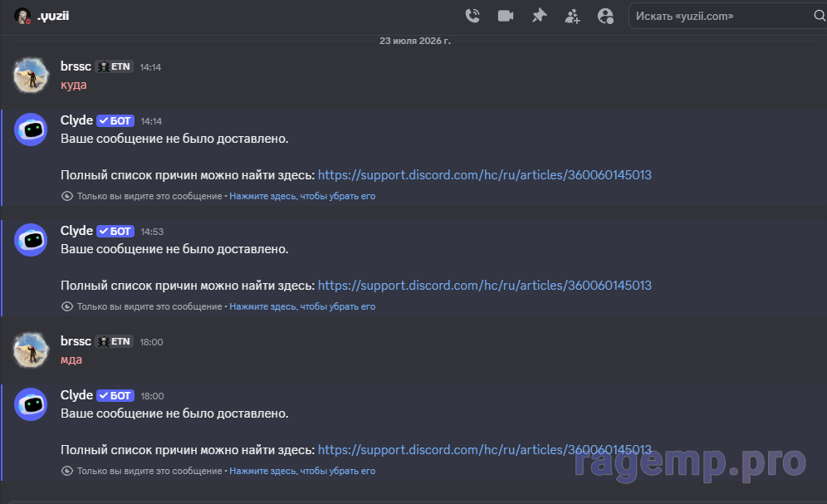Open .yuzii avatar in the header
This screenshot has width=827, height=504.
(x=22, y=16)
